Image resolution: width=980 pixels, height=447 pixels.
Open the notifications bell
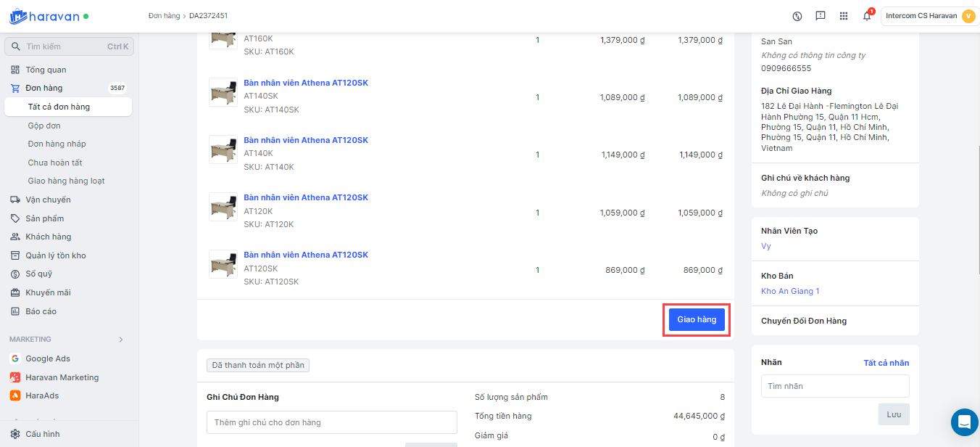point(867,16)
